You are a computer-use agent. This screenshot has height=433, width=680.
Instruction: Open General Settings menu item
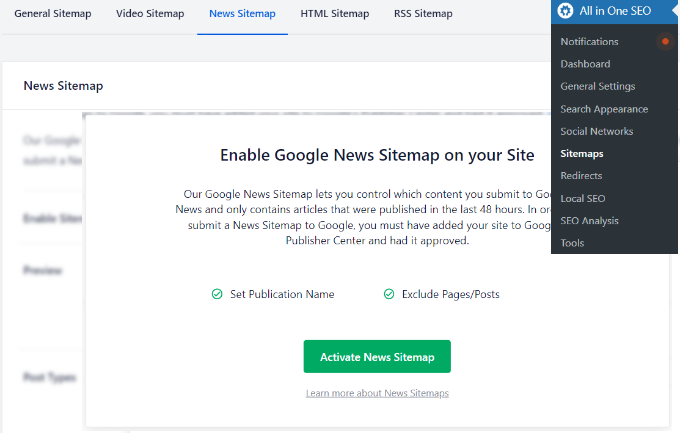pos(597,87)
